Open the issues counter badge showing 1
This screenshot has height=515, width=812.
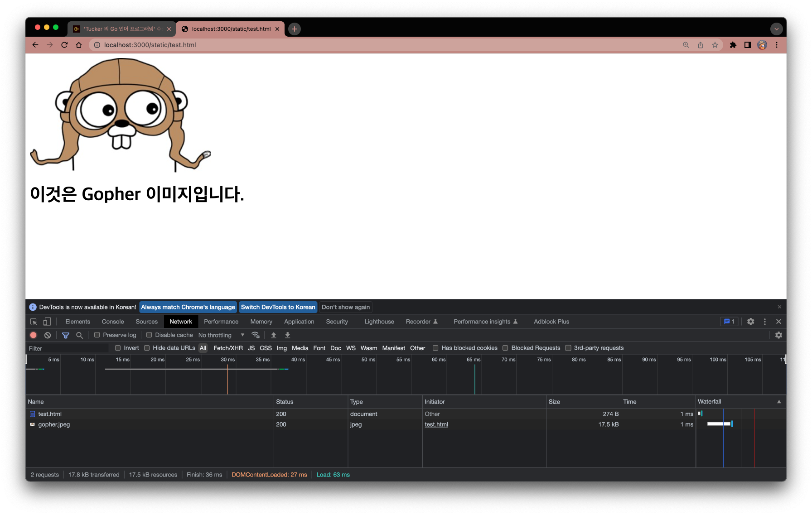pyautogui.click(x=730, y=322)
